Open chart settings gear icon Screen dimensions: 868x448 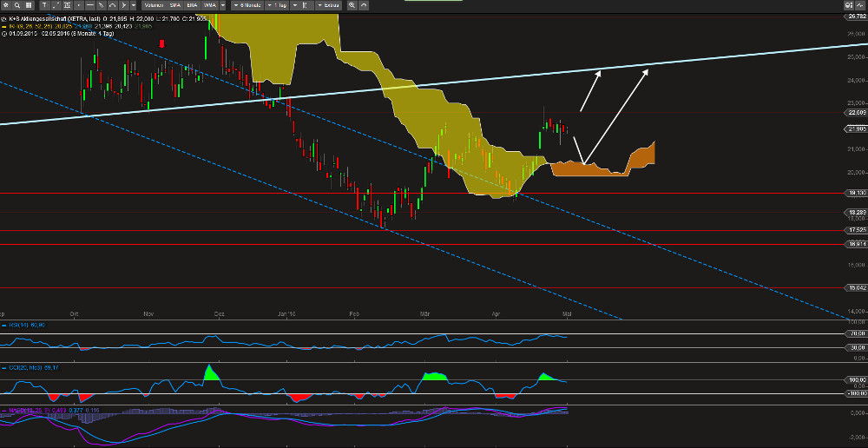(5, 5)
